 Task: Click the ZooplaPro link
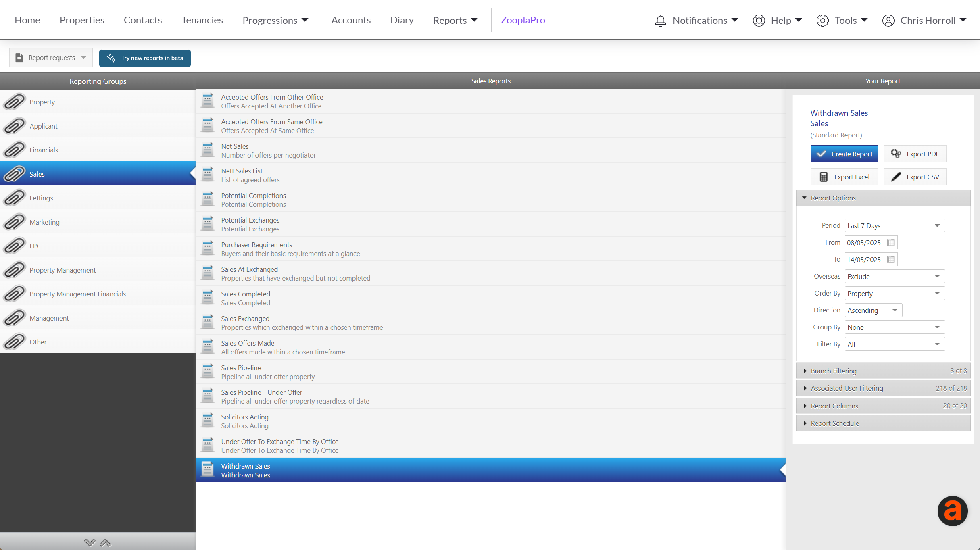click(x=523, y=20)
